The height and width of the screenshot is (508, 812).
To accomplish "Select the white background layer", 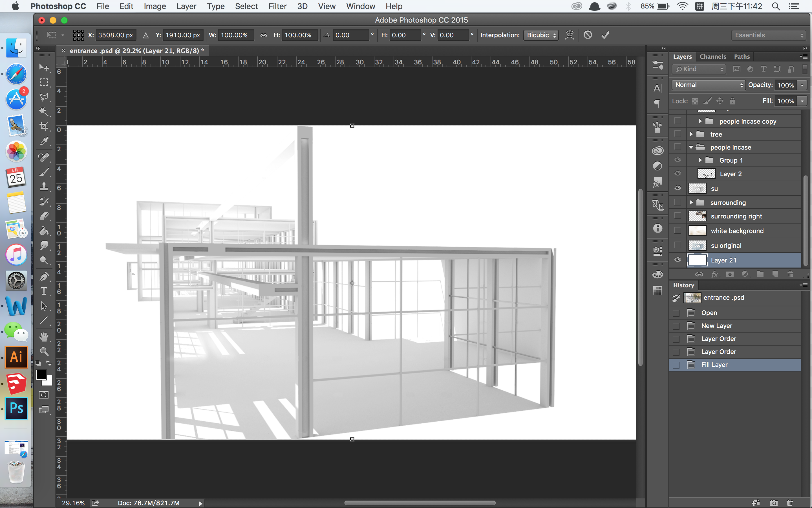I will pyautogui.click(x=743, y=231).
